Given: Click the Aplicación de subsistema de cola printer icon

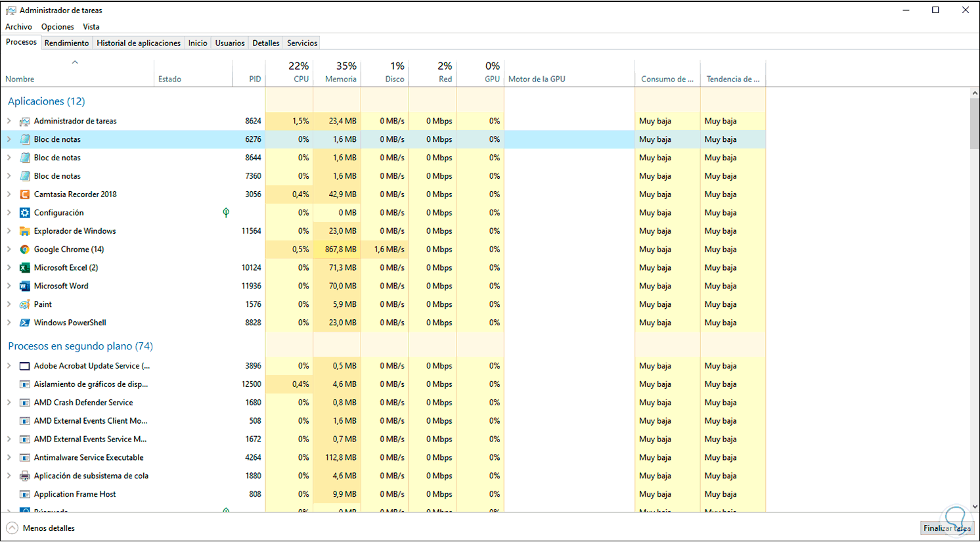Looking at the screenshot, I should point(25,476).
